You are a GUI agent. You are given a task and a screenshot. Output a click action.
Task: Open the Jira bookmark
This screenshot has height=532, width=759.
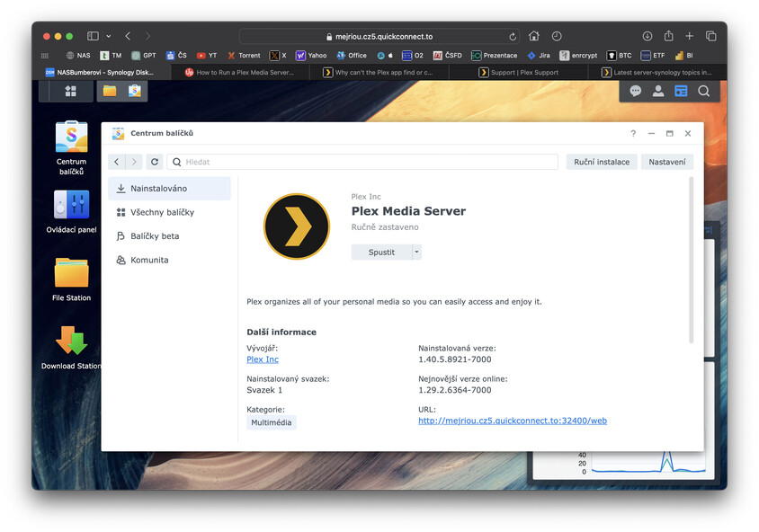click(x=539, y=56)
